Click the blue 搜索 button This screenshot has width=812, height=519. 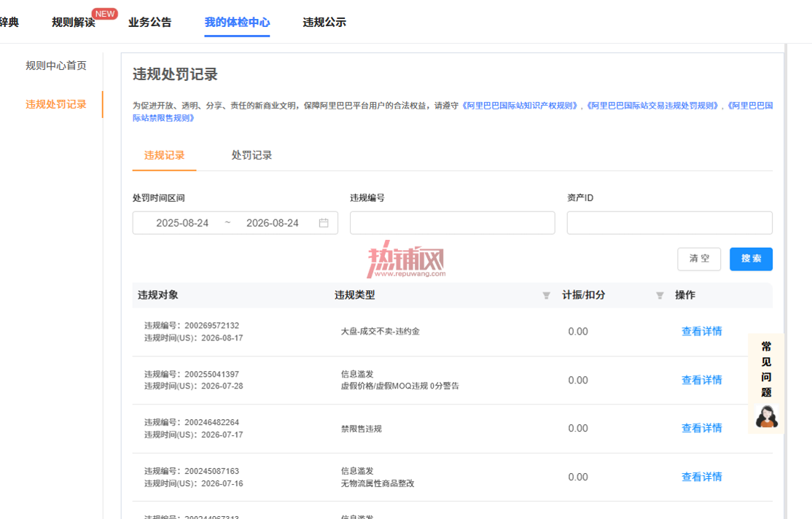pyautogui.click(x=751, y=259)
